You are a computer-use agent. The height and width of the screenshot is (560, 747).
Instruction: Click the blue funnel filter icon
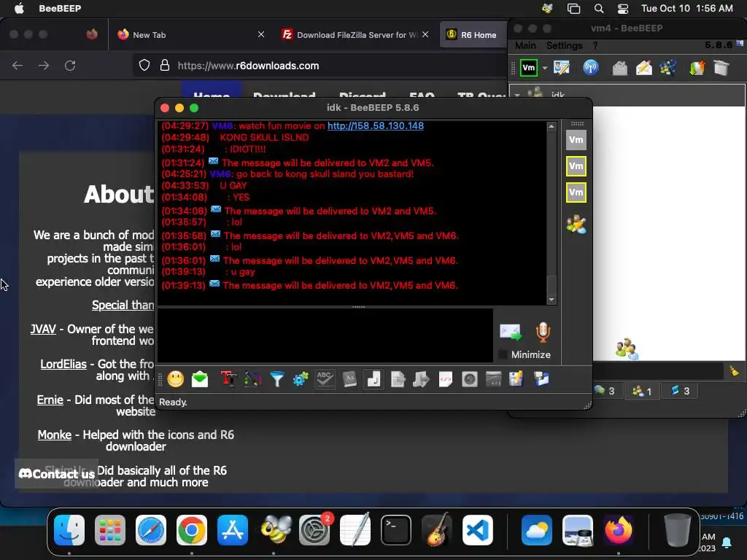point(276,379)
